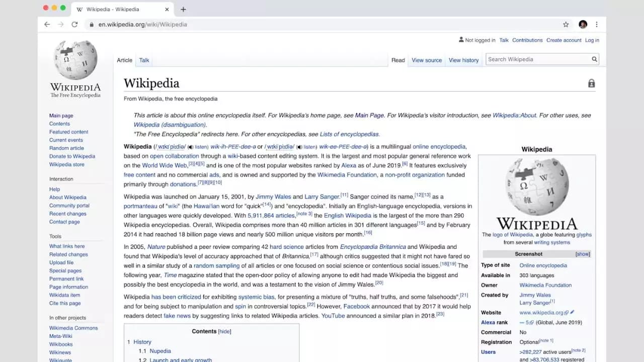Open the Chrome three-dot menu
This screenshot has width=644, height=362.
click(597, 24)
